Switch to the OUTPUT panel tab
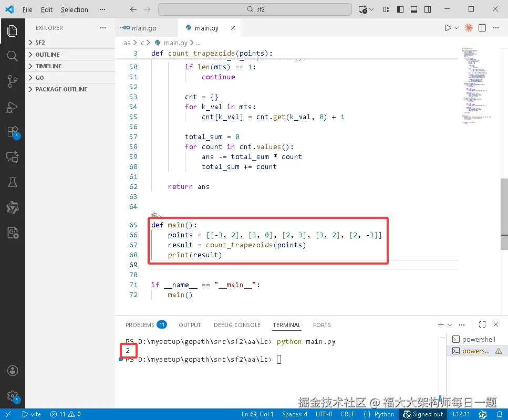The image size is (508, 420). point(190,325)
